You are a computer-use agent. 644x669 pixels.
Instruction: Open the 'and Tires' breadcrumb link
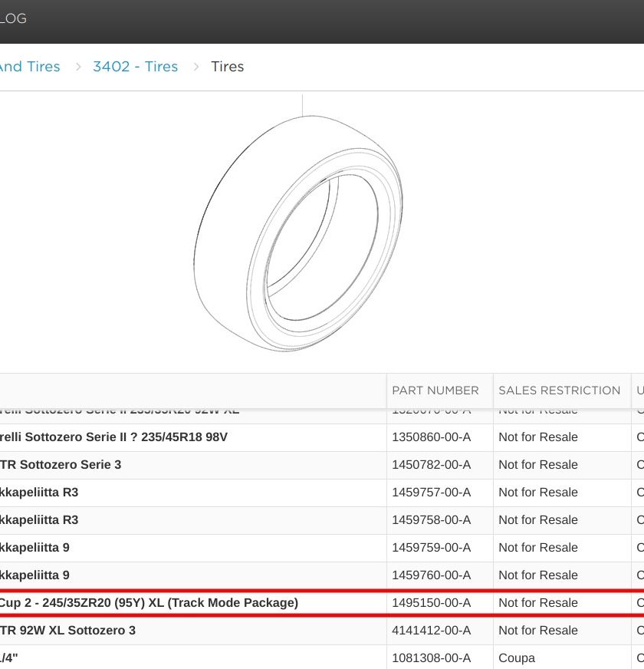[x=30, y=67]
